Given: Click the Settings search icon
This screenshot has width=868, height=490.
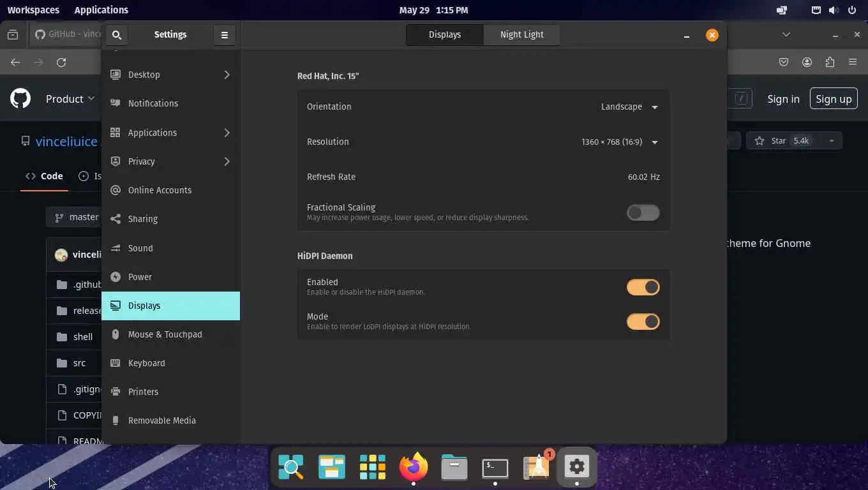Looking at the screenshot, I should pos(117,35).
